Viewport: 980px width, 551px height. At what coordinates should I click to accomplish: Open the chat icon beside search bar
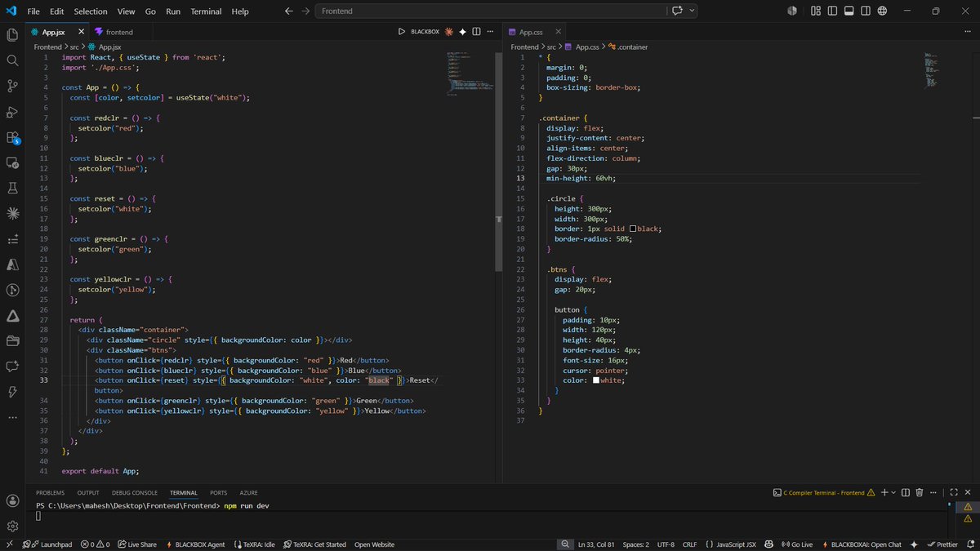click(677, 11)
